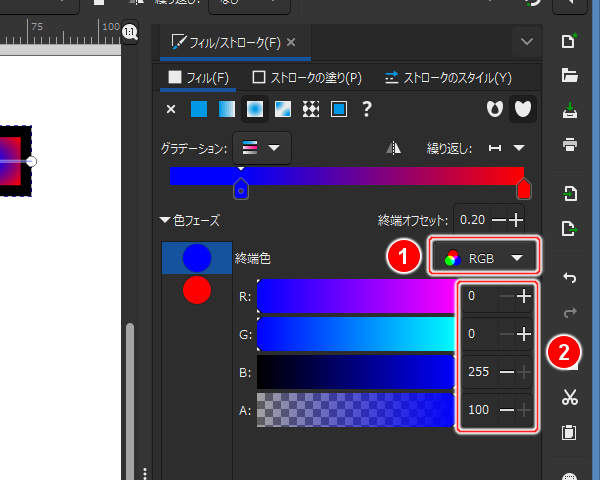Click the Import file icon

coord(570,193)
